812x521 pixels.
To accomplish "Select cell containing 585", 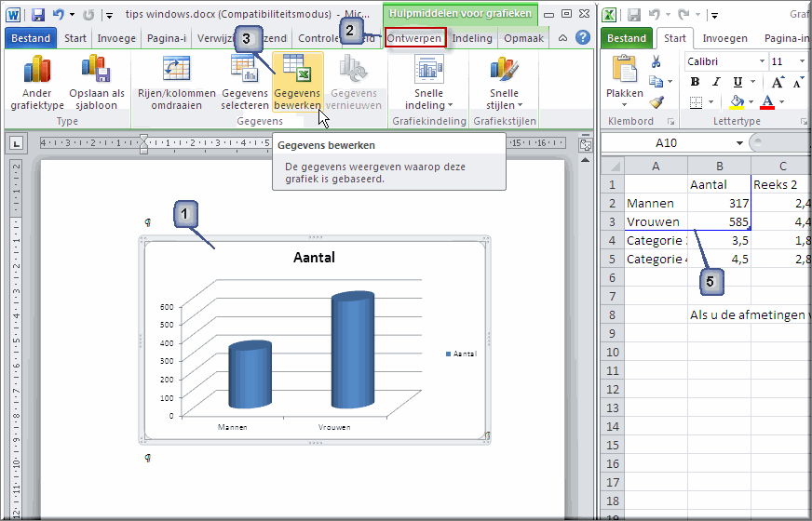I will click(x=719, y=222).
